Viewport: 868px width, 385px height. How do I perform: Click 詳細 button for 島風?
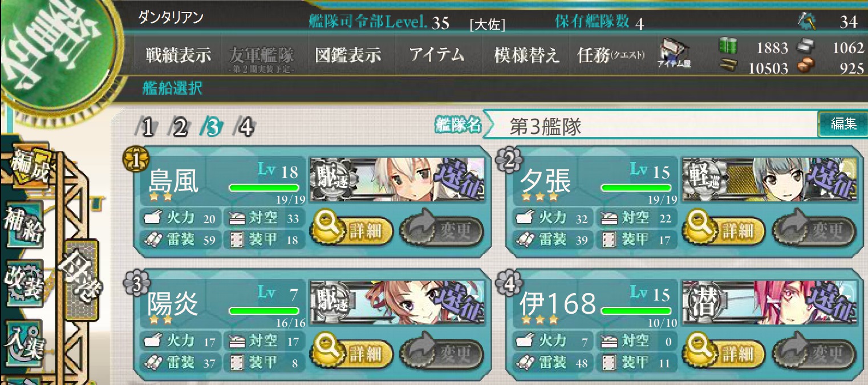click(352, 231)
